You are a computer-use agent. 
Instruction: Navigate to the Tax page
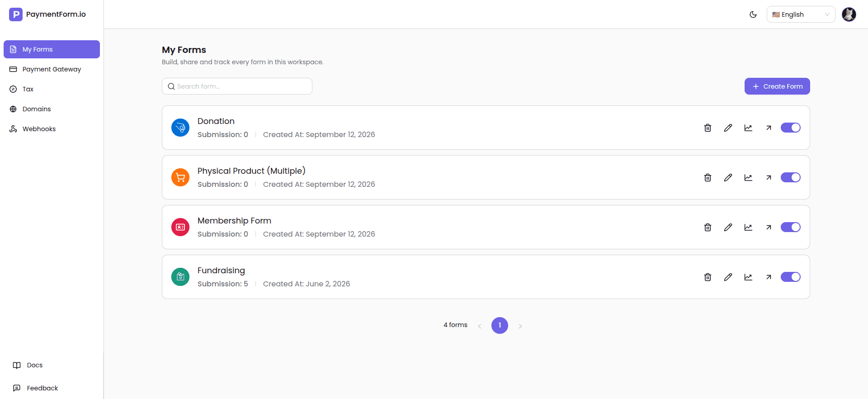pos(52,89)
